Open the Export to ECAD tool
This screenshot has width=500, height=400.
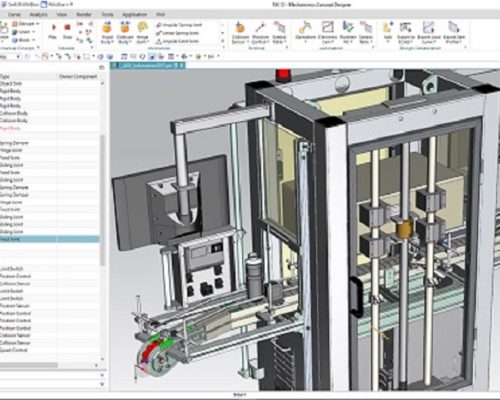[406, 33]
